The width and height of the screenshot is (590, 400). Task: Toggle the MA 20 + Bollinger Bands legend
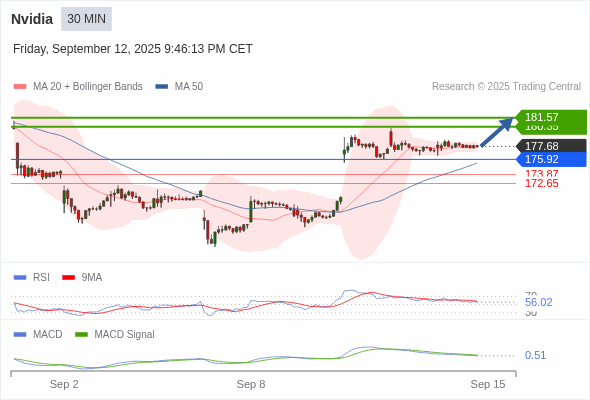click(x=78, y=87)
